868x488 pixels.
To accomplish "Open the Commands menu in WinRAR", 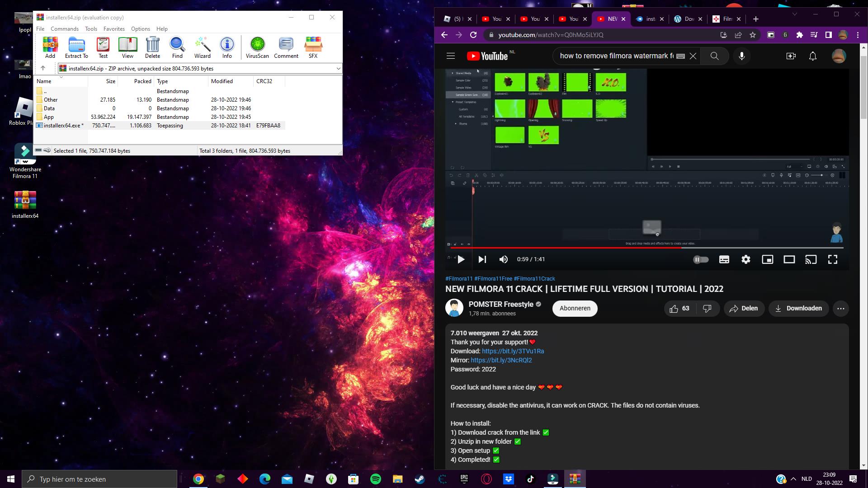I will [x=65, y=29].
